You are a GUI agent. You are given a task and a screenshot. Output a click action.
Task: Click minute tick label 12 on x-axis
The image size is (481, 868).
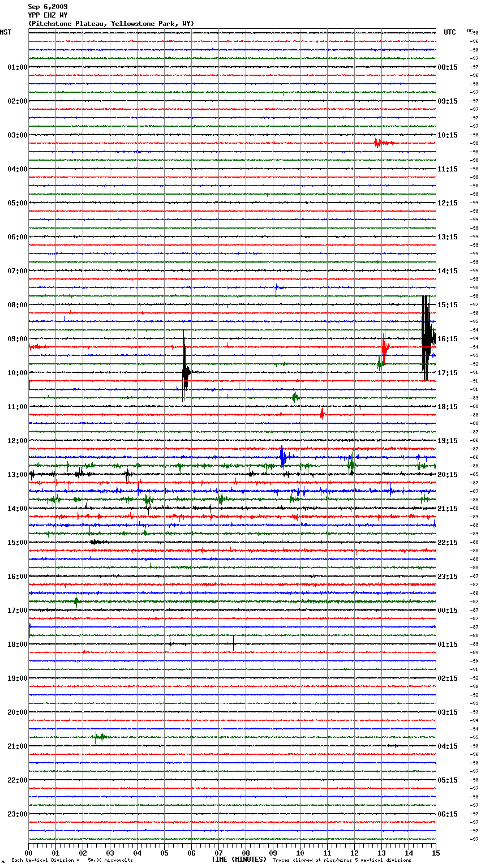(354, 853)
